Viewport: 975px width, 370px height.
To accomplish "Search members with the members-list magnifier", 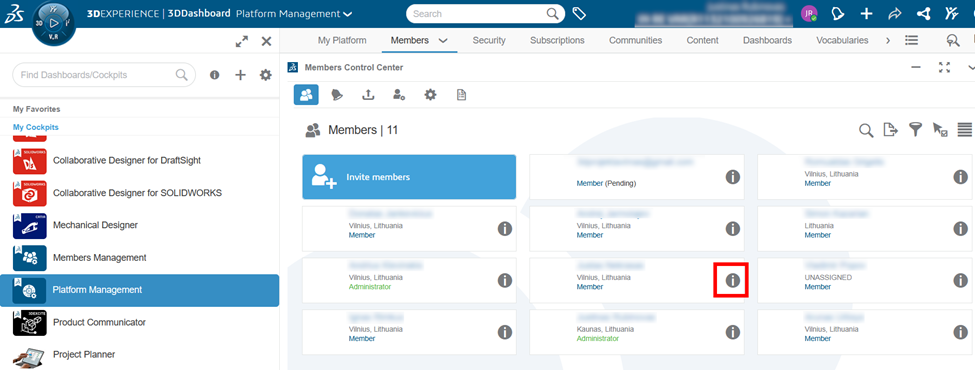I will [866, 130].
